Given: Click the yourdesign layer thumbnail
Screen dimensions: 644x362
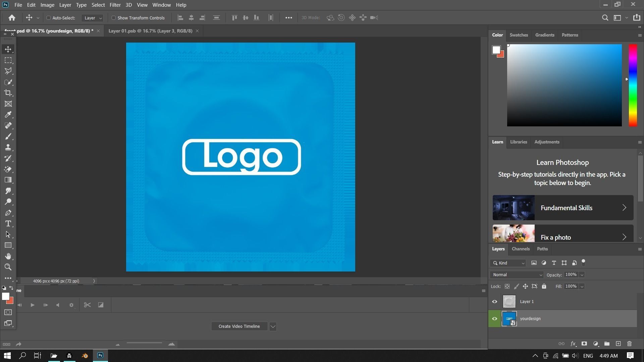Looking at the screenshot, I should click(509, 318).
